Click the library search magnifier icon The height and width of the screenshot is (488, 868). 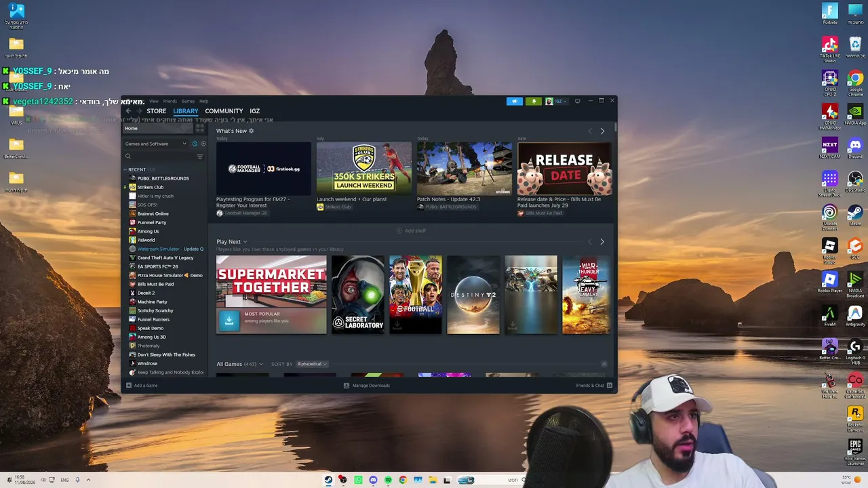127,157
